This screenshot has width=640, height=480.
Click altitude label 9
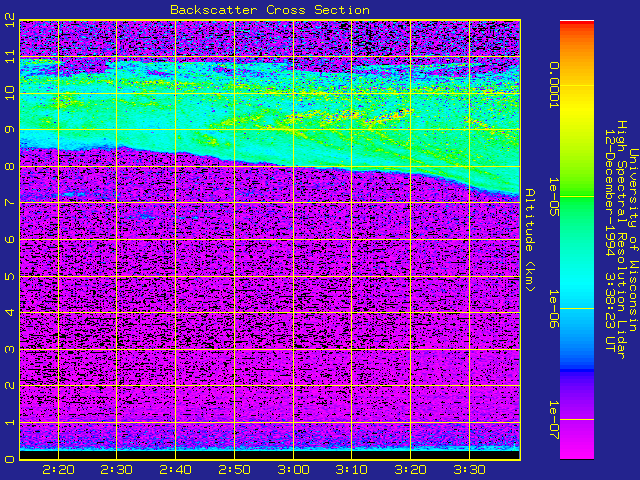pyautogui.click(x=10, y=129)
